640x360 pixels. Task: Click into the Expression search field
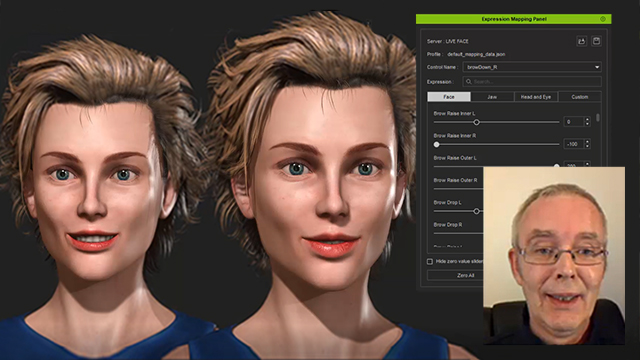tap(532, 82)
